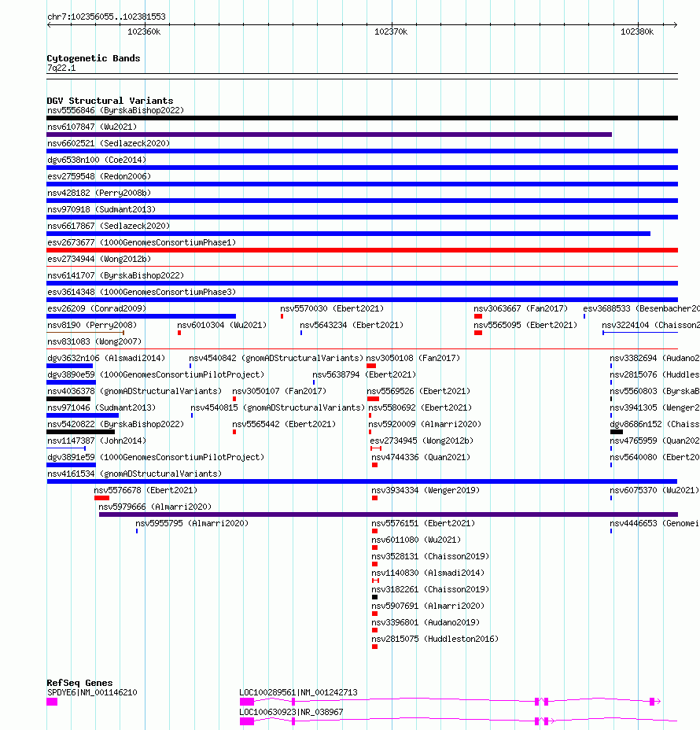Open variant nsv5920009 (Almarri2020)
700x730 pixels.
[425, 424]
